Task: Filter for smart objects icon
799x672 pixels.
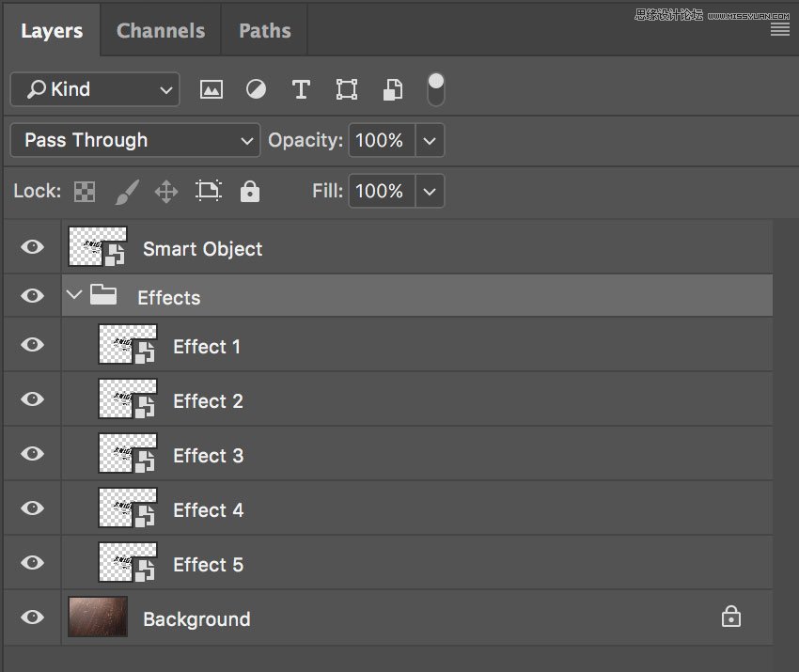Action: tap(392, 89)
